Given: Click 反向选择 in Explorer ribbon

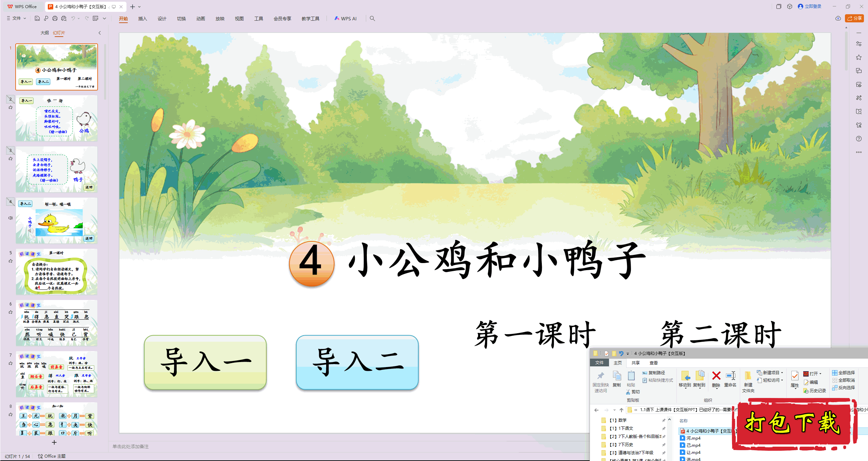Looking at the screenshot, I should pyautogui.click(x=843, y=387).
